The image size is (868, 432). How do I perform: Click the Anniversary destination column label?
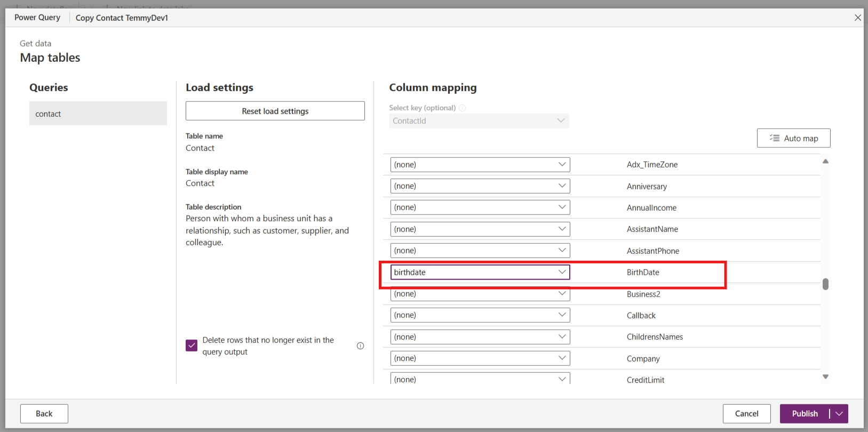tap(647, 186)
